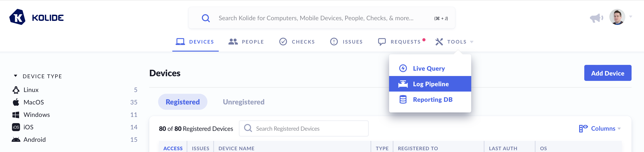Collapse the Device Type filter section
The image size is (644, 152).
[16, 76]
